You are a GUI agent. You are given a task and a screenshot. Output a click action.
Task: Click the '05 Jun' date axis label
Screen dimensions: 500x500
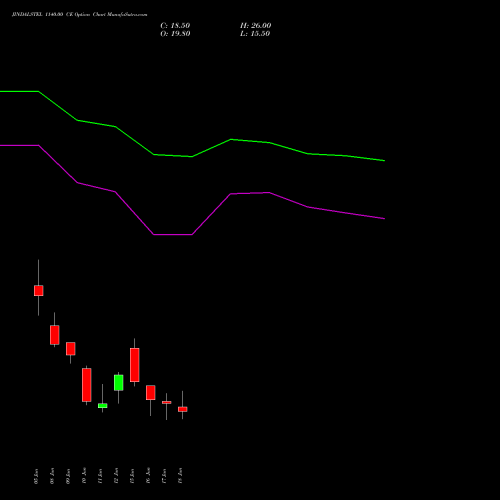[36, 476]
